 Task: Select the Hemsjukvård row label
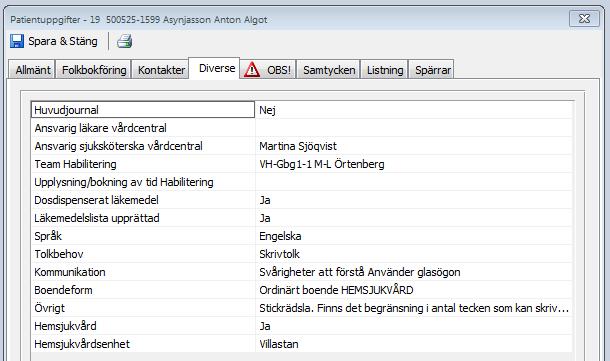pos(65,326)
